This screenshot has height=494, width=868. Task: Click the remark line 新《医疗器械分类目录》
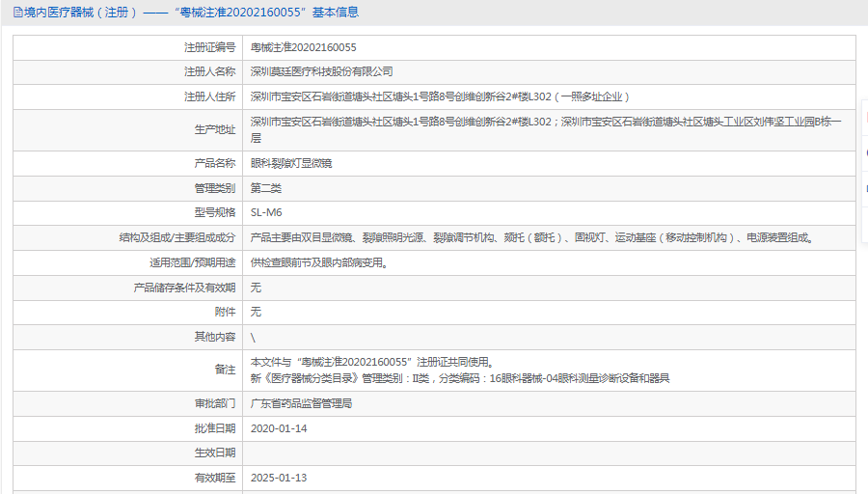pos(460,378)
